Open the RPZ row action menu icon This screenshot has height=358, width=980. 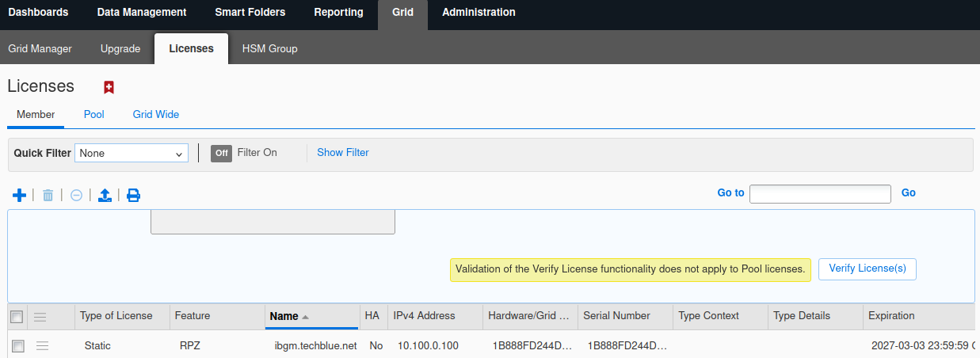click(x=43, y=345)
